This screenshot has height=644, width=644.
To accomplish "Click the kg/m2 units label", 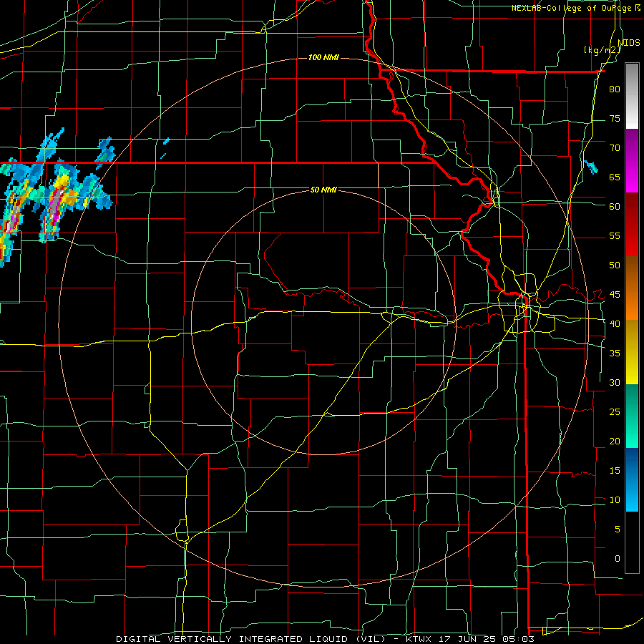I will click(x=602, y=50).
